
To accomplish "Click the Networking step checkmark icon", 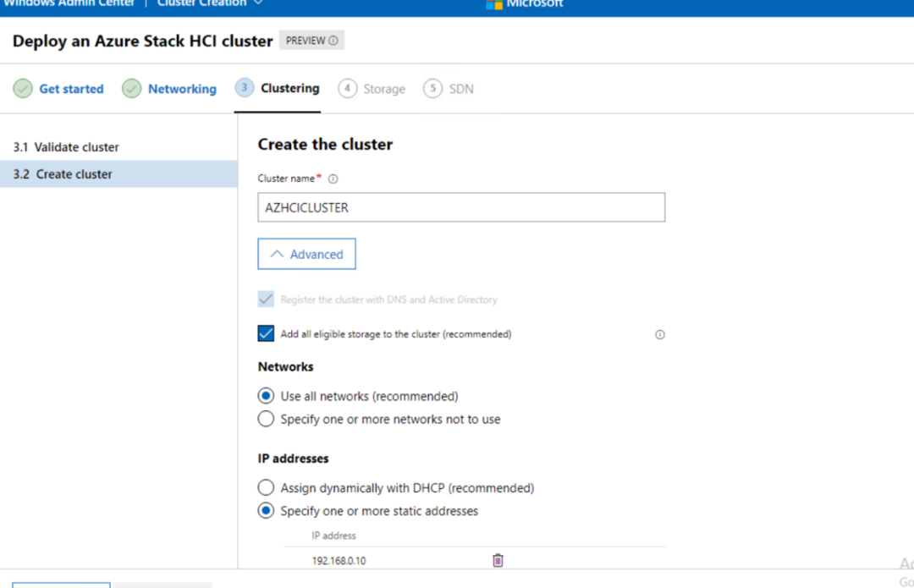I will pyautogui.click(x=132, y=89).
